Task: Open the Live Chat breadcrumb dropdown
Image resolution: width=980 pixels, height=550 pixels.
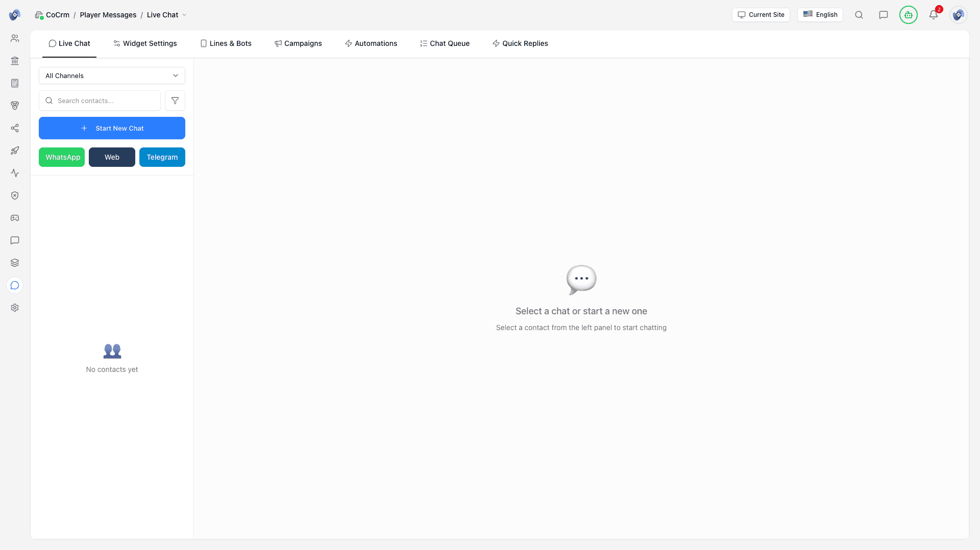Action: pos(184,15)
